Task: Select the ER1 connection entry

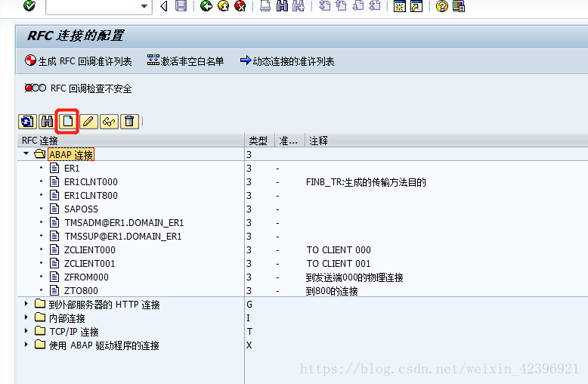Action: [72, 169]
